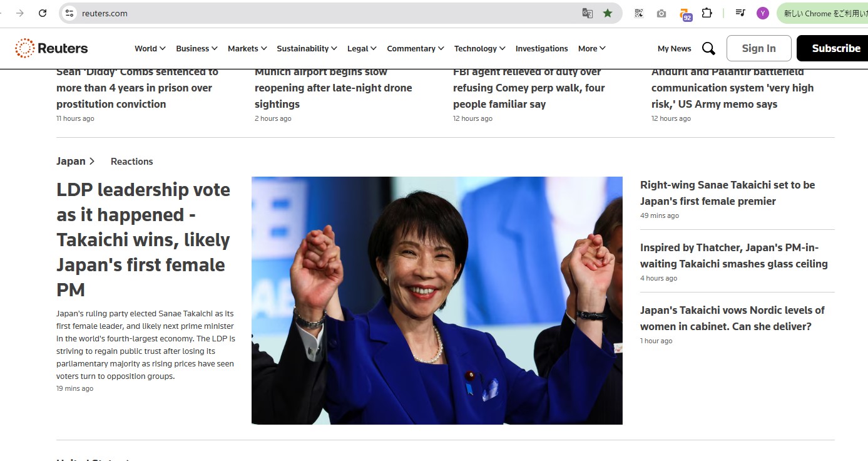Go to the Investigations section

click(x=541, y=48)
